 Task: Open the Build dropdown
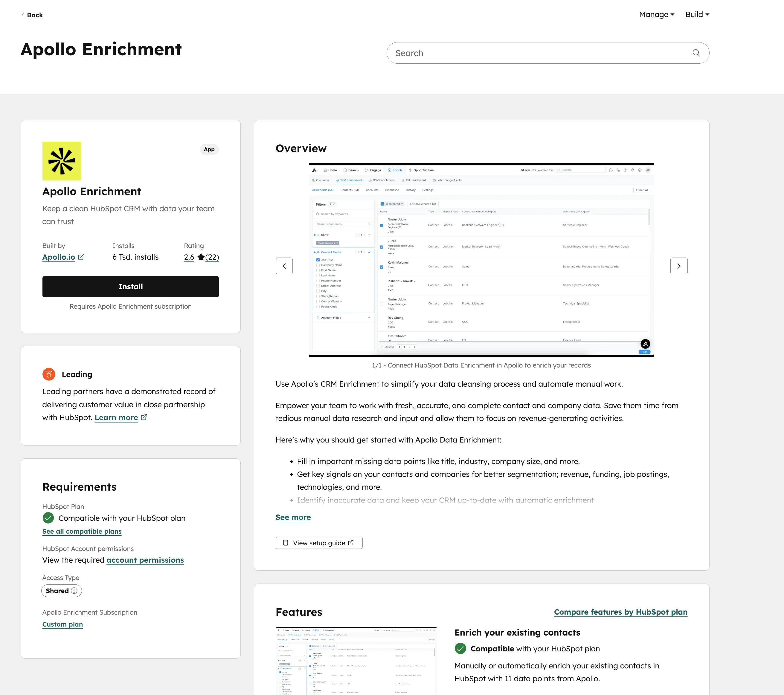point(697,15)
